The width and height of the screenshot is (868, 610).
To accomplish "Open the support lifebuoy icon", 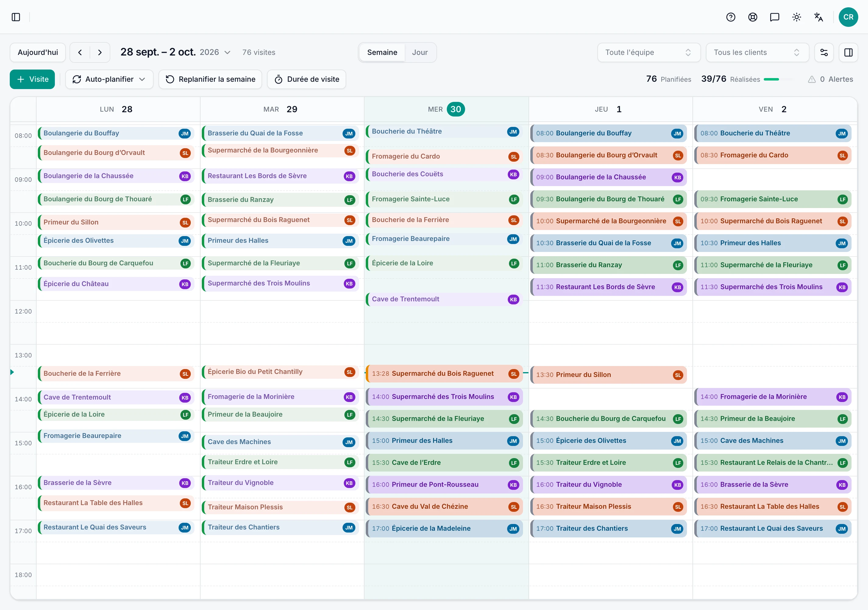I will pyautogui.click(x=753, y=17).
